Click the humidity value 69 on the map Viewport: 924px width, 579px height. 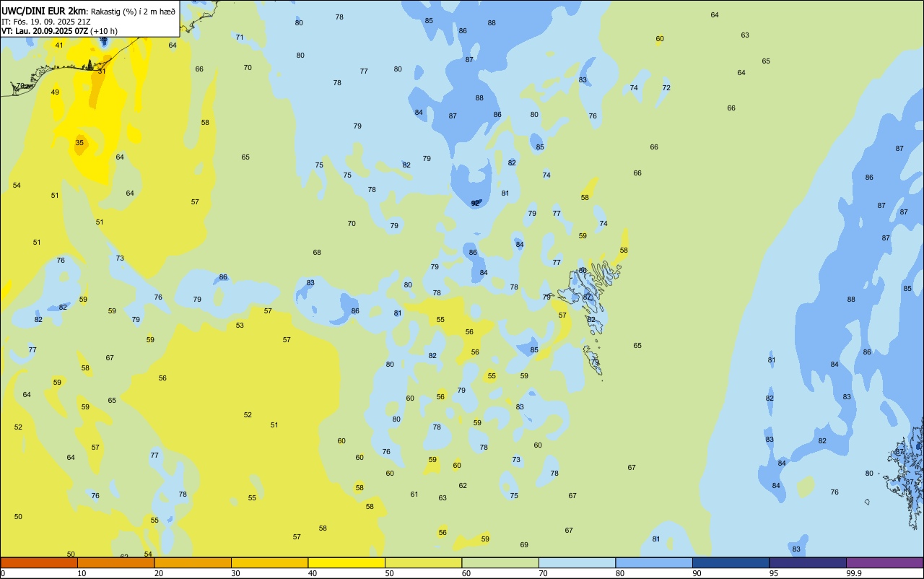pyautogui.click(x=524, y=545)
